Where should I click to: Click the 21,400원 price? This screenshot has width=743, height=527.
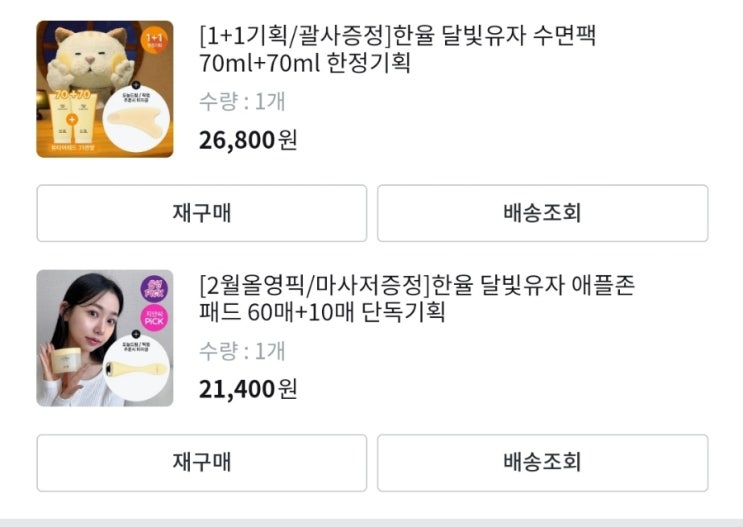click(248, 389)
